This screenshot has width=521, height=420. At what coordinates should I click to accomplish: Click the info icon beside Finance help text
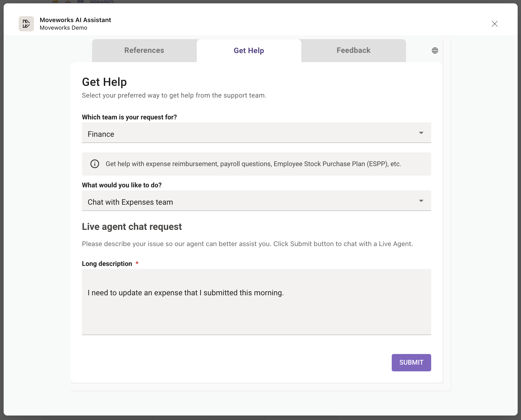[95, 164]
